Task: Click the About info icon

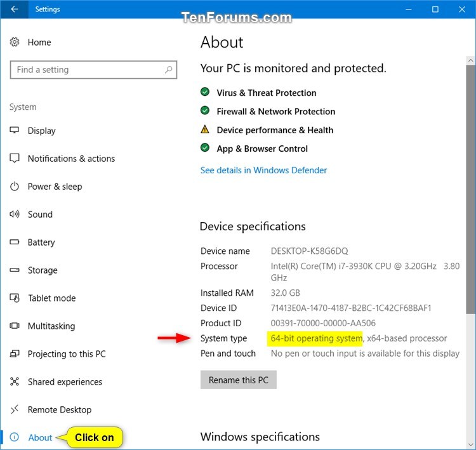Action: click(x=14, y=437)
